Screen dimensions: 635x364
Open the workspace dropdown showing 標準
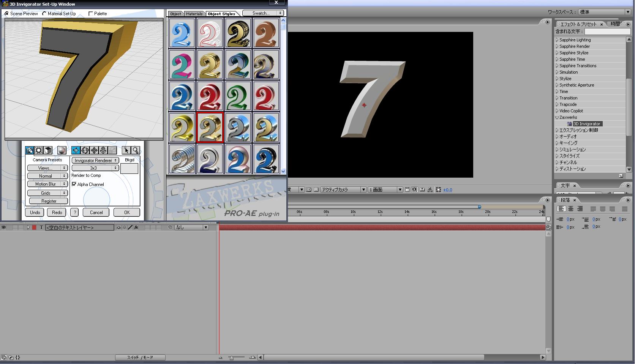tap(605, 12)
